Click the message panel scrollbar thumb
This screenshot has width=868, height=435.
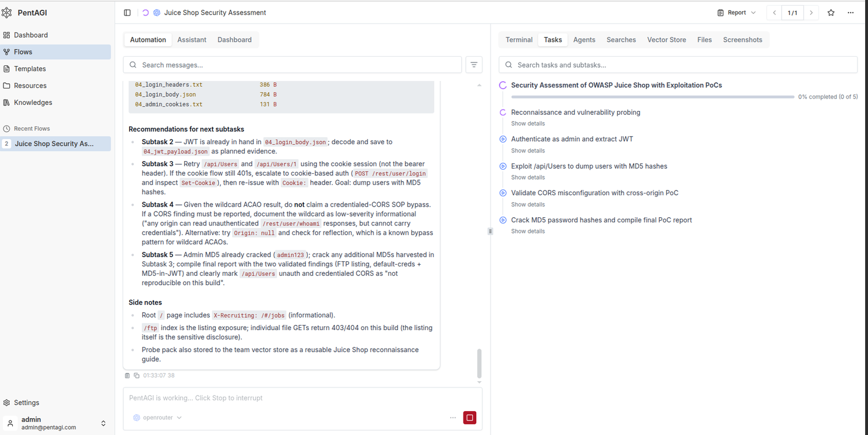click(479, 364)
